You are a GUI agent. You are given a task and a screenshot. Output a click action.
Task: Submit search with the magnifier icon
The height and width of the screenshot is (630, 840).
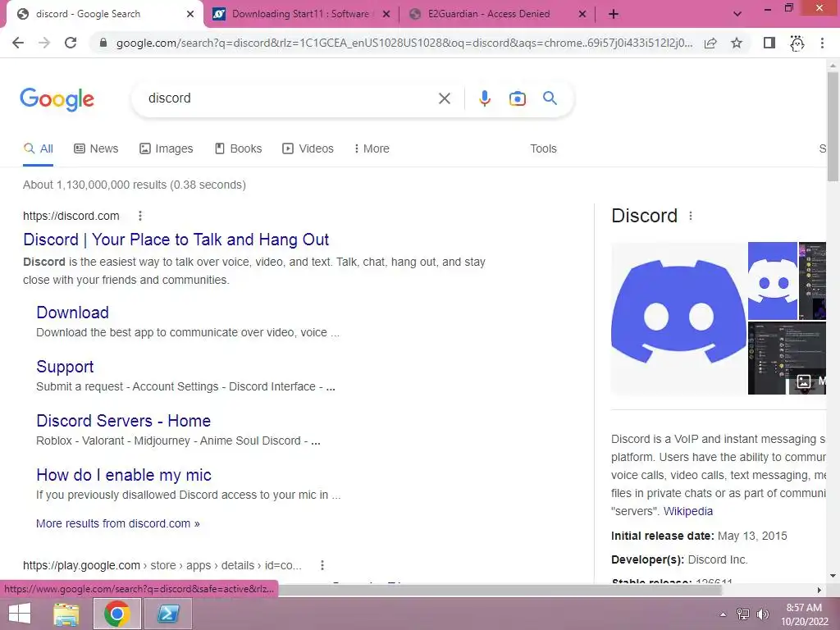point(550,98)
